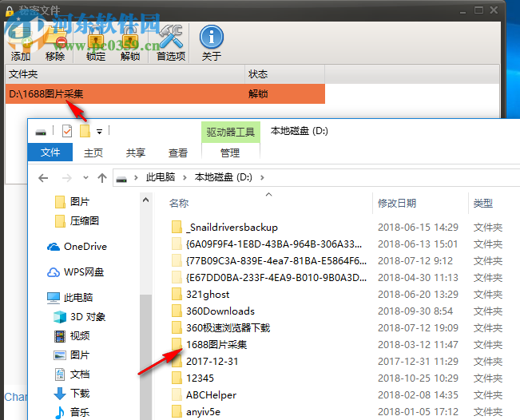This screenshot has width=520, height=420.
Task: Select the 360极速浏览器下载 folder
Action: (x=221, y=328)
